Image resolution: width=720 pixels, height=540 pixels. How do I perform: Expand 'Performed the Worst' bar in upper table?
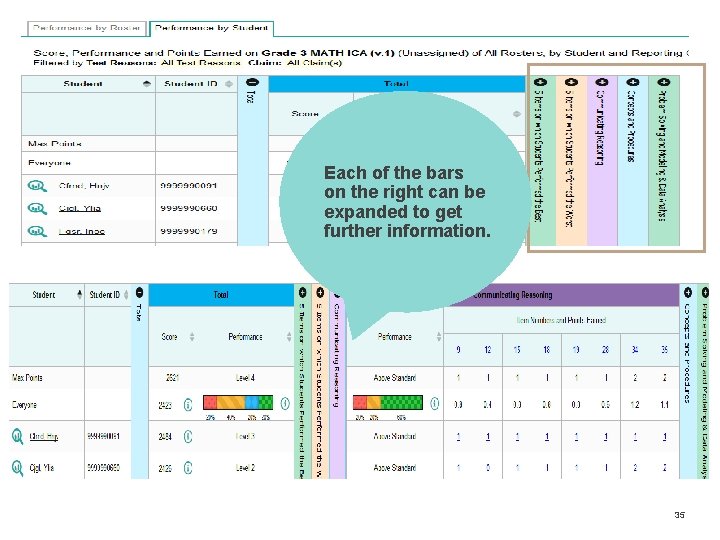(x=571, y=82)
